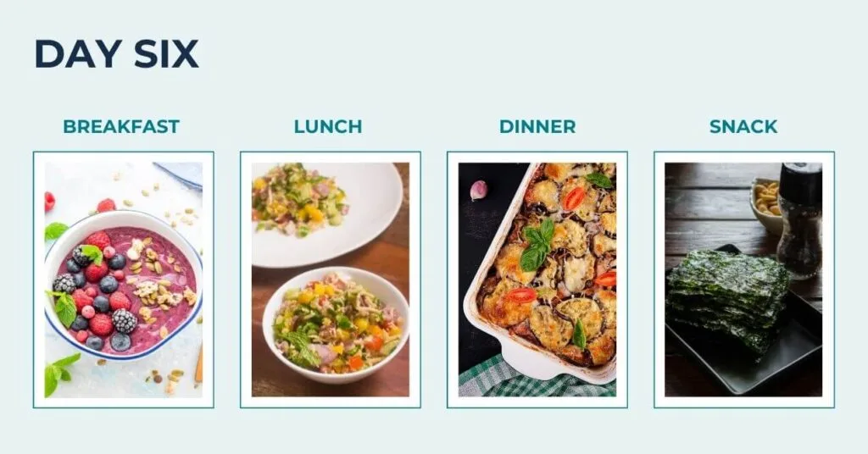The image size is (868, 454).
Task: Select the pepper grinder in snack photo
Action: pyautogui.click(x=799, y=219)
